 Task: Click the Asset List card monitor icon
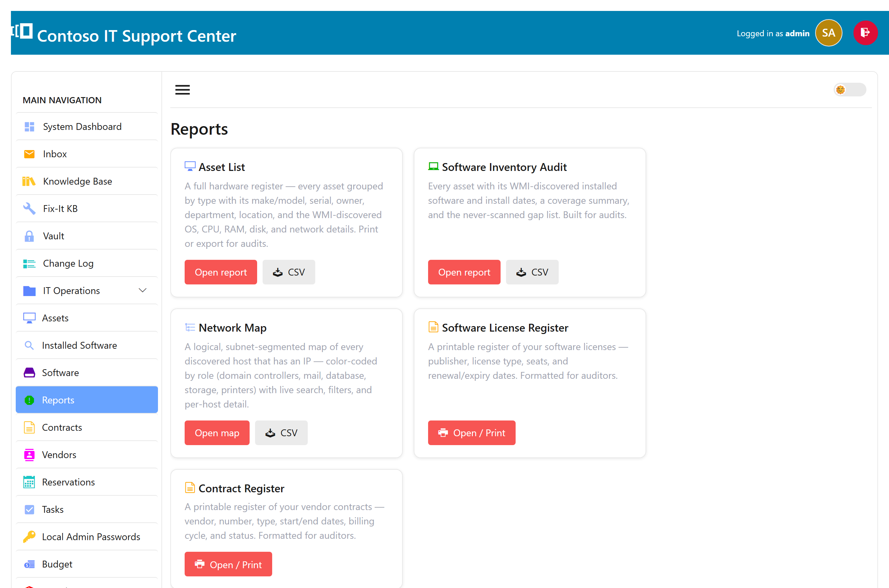(x=190, y=166)
